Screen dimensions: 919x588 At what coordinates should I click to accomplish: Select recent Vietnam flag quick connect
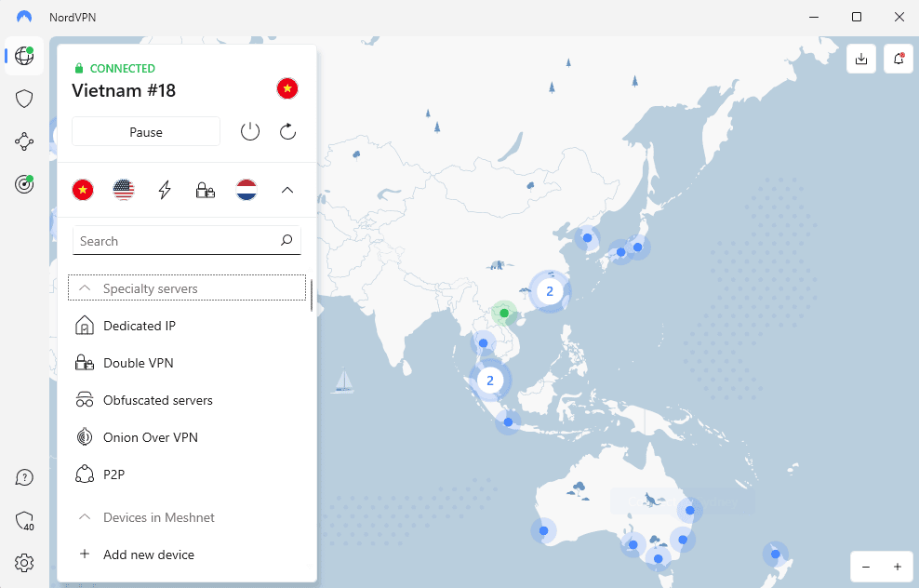(83, 190)
